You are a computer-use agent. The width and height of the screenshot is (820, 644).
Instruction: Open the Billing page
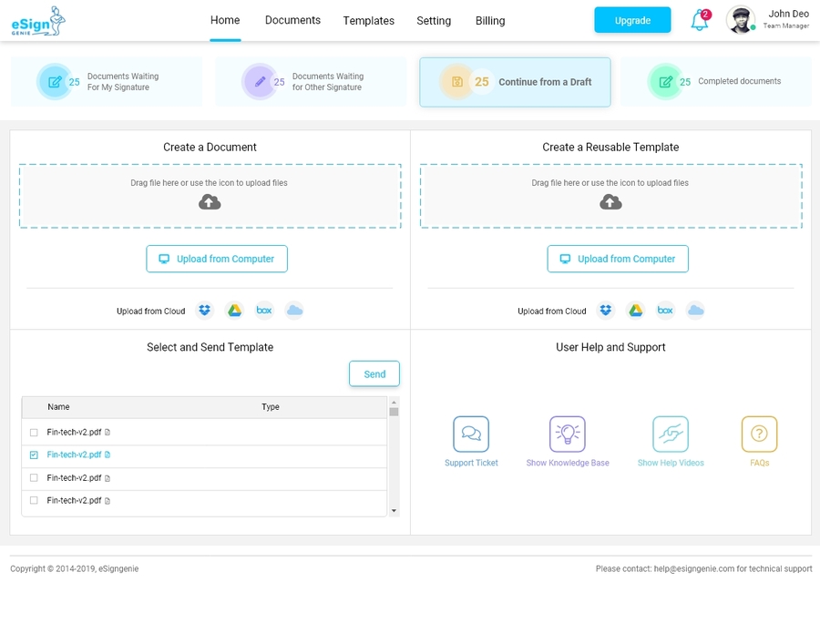point(489,20)
